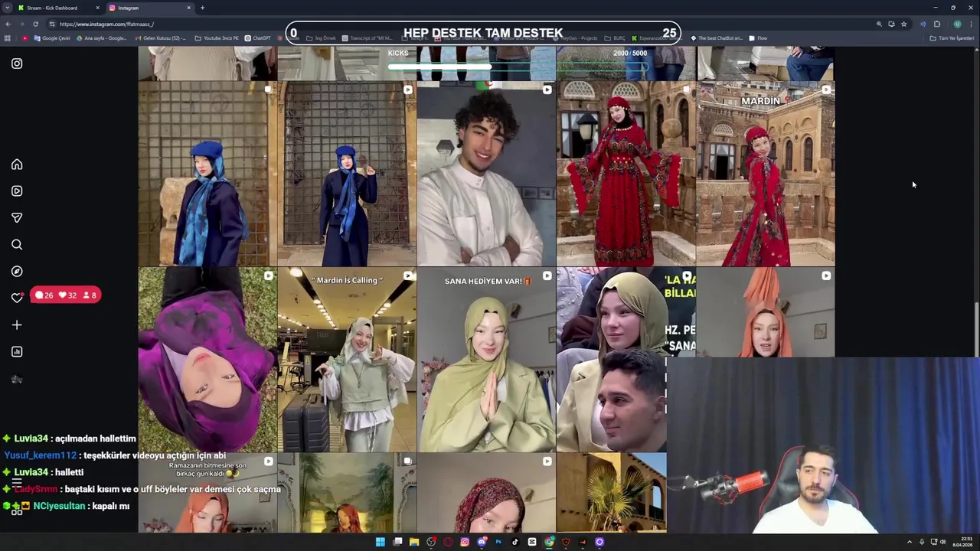The height and width of the screenshot is (551, 980).
Task: Bookmark this page with the star icon
Action: [903, 24]
